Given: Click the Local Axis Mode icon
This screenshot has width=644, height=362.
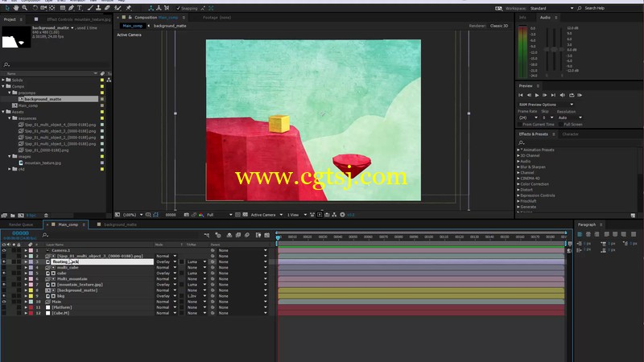Looking at the screenshot, I should tap(151, 8).
